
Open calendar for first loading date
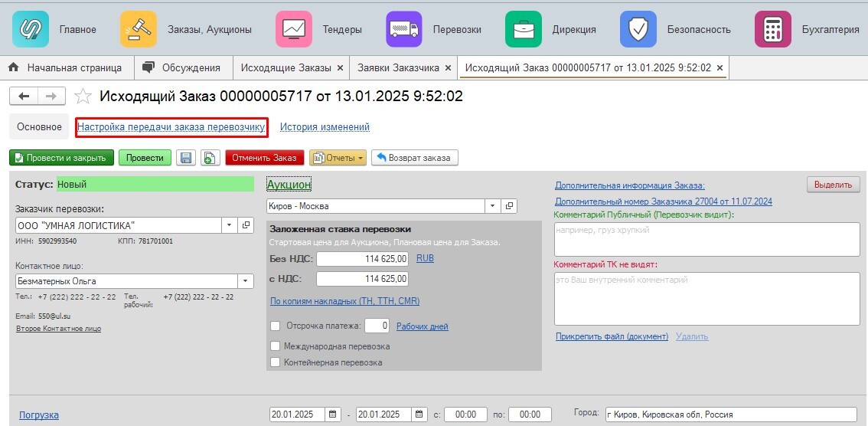(333, 415)
